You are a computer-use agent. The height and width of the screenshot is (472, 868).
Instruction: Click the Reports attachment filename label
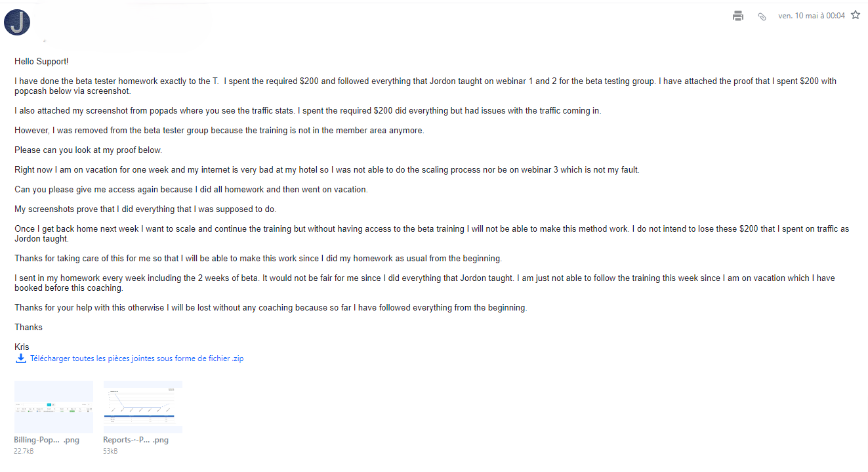tap(135, 440)
